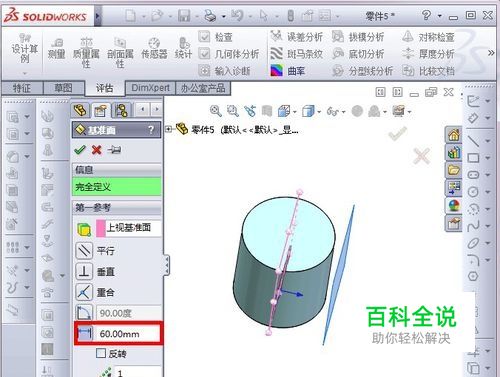Accept with the graphics-area confirm checkmark

coord(397,134)
